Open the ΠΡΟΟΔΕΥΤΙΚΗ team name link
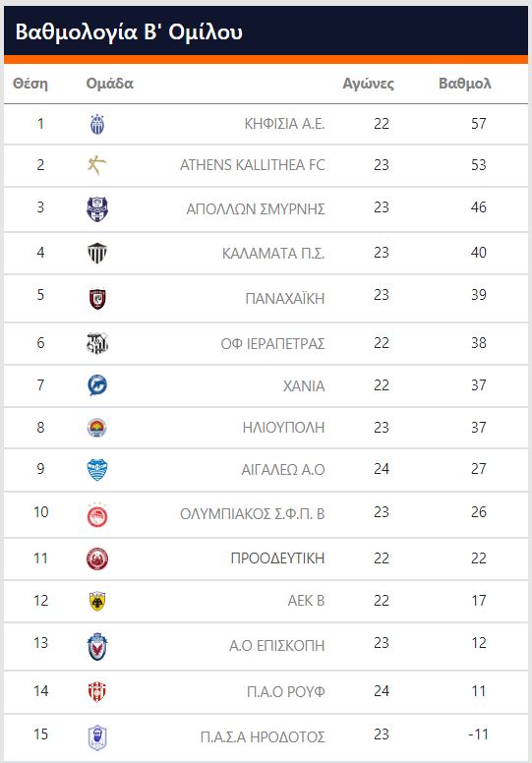This screenshot has width=532, height=763. (277, 558)
